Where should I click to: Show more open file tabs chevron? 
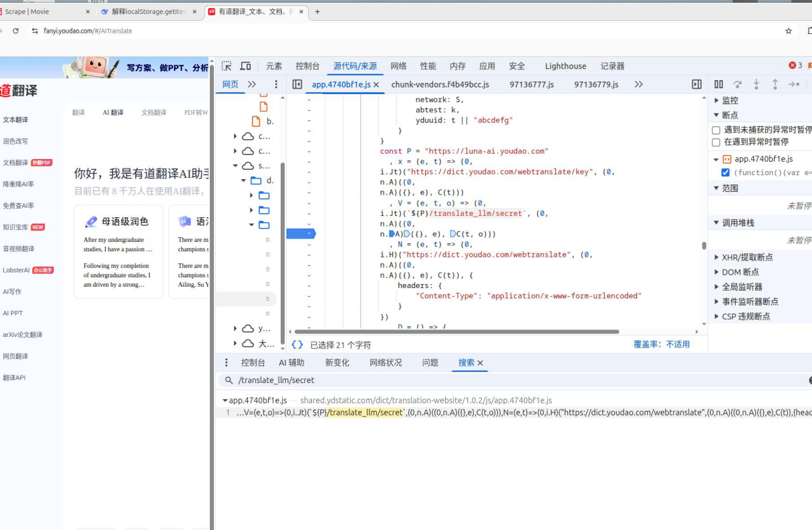(x=639, y=84)
